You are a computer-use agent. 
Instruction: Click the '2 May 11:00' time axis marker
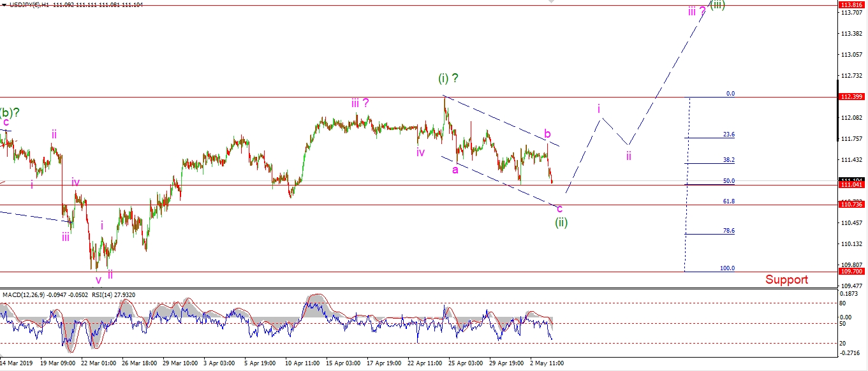(x=547, y=363)
